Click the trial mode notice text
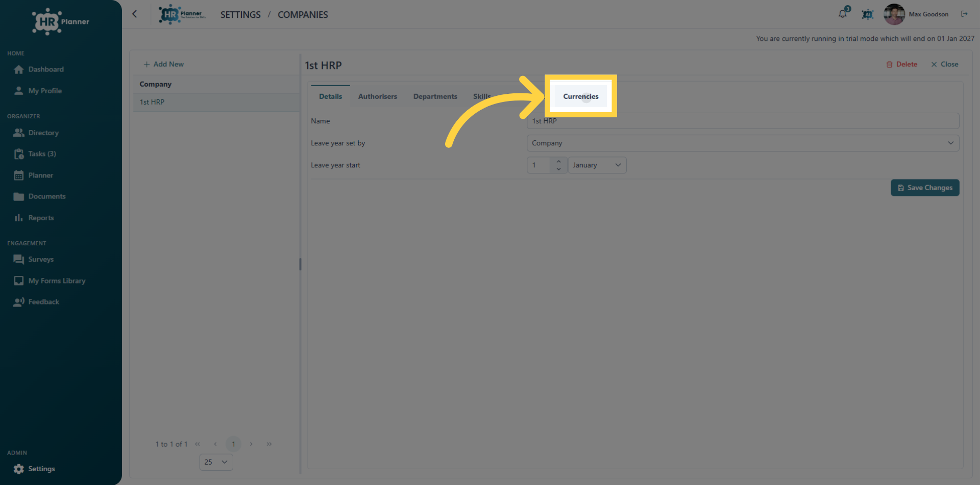 (865, 39)
